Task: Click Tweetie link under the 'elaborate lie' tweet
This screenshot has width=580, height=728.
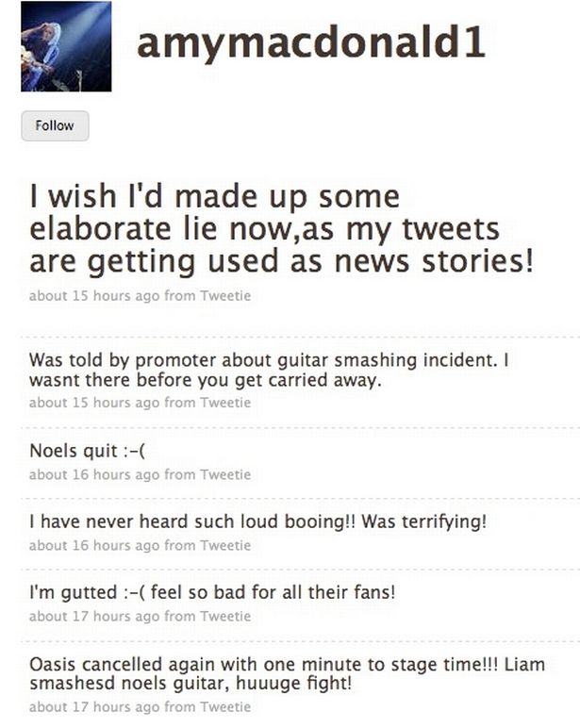Action: (225, 296)
